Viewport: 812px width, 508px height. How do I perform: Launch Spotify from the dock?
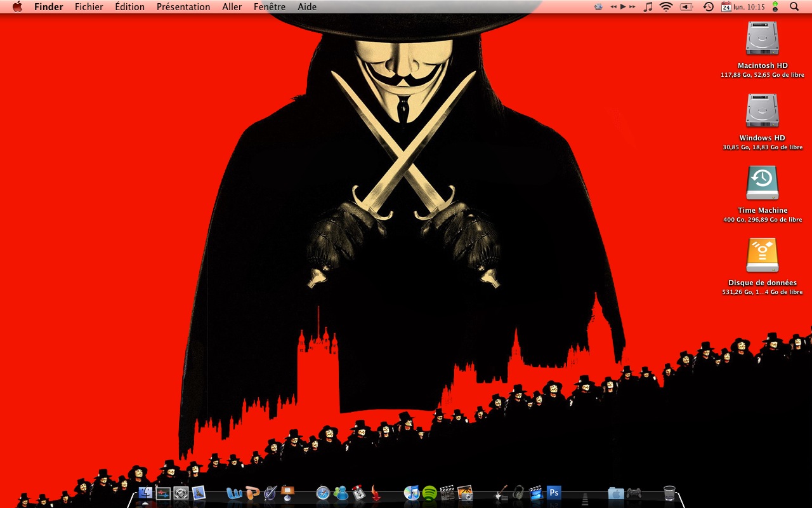(429, 493)
